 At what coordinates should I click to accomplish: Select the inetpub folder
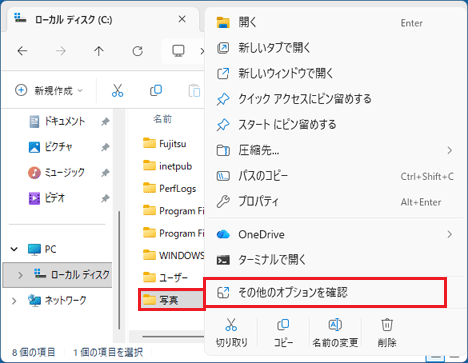coord(167,166)
